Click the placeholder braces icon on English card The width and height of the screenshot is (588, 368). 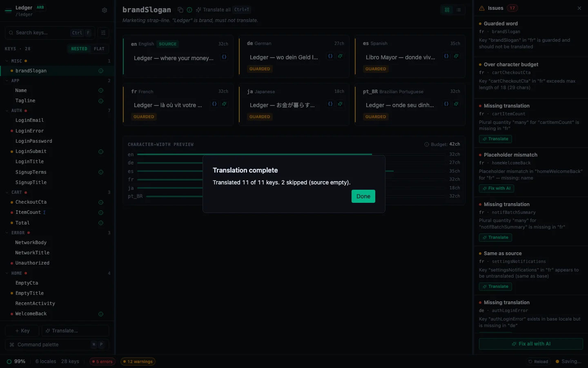pos(224,57)
